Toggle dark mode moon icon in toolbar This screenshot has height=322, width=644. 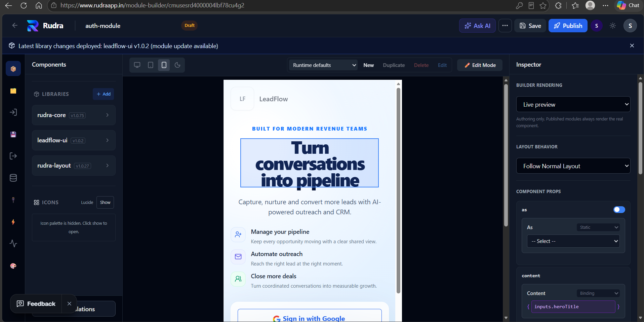click(177, 65)
